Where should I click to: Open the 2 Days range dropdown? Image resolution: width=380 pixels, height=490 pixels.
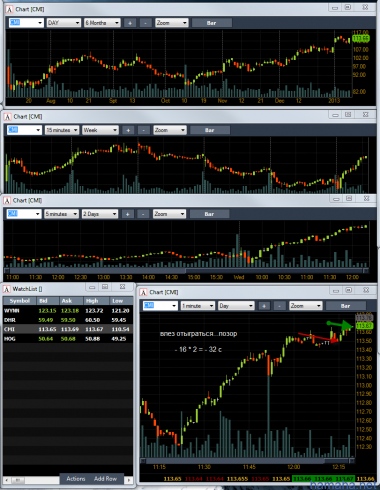[x=100, y=214]
